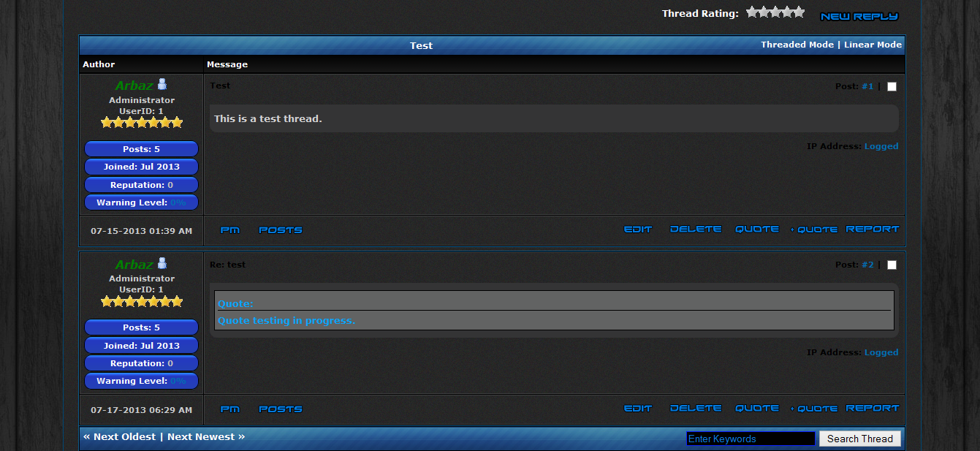Click user status icon beside Arbaz in post #1
Viewport: 980px width, 451px height.
coord(162,84)
